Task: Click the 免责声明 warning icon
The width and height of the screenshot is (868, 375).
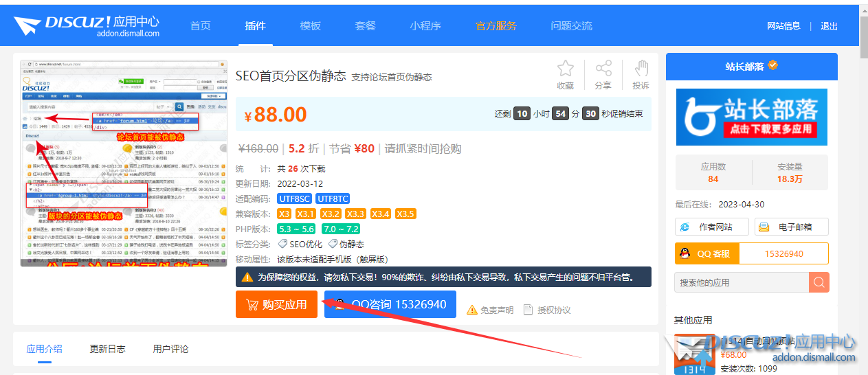Action: coord(472,310)
